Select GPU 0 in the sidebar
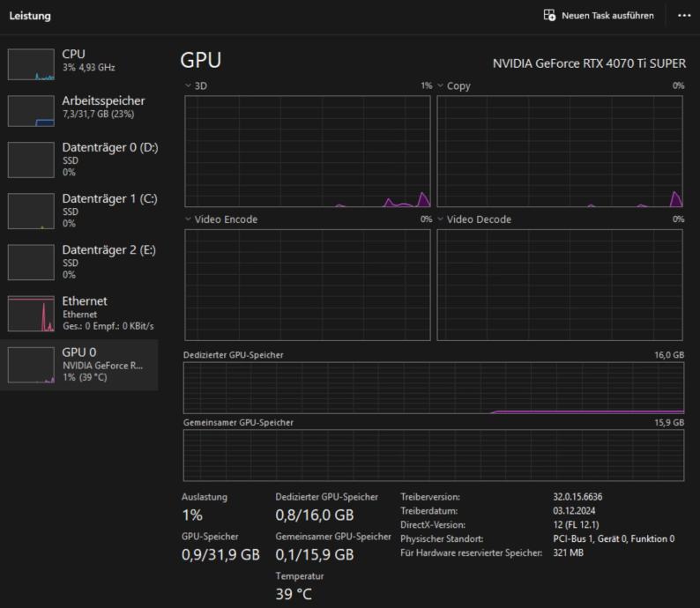 point(79,365)
